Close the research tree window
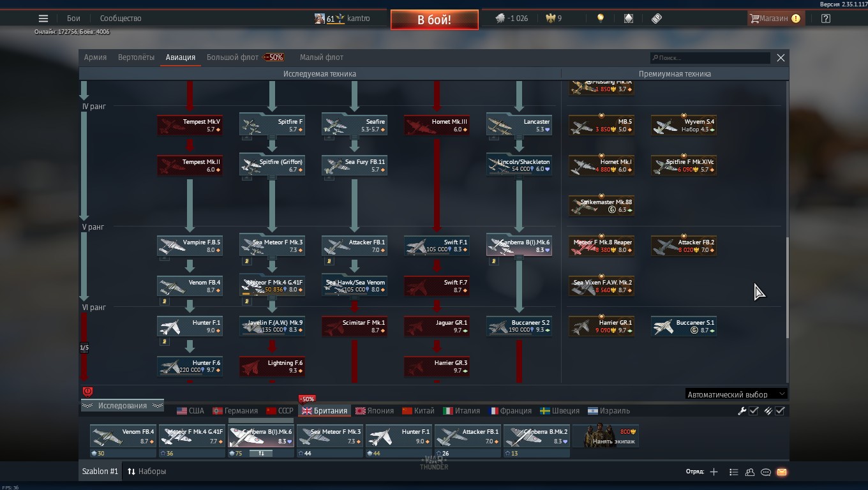 point(781,58)
